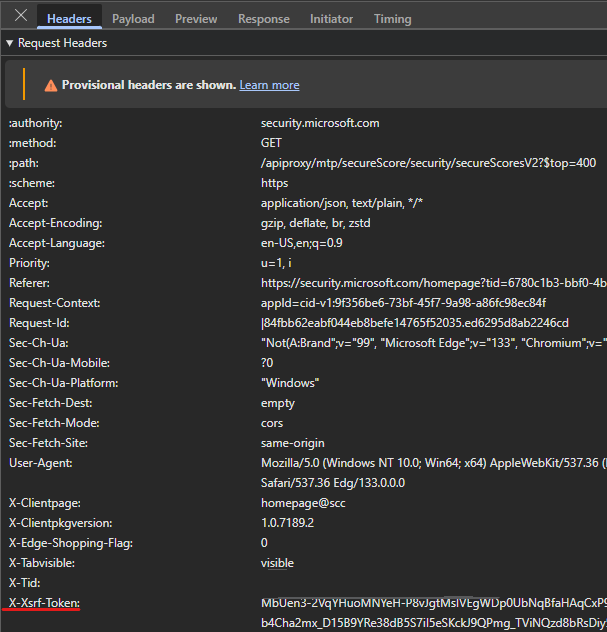Select the token value starting MbUen3
The image size is (607, 632).
(x=434, y=603)
